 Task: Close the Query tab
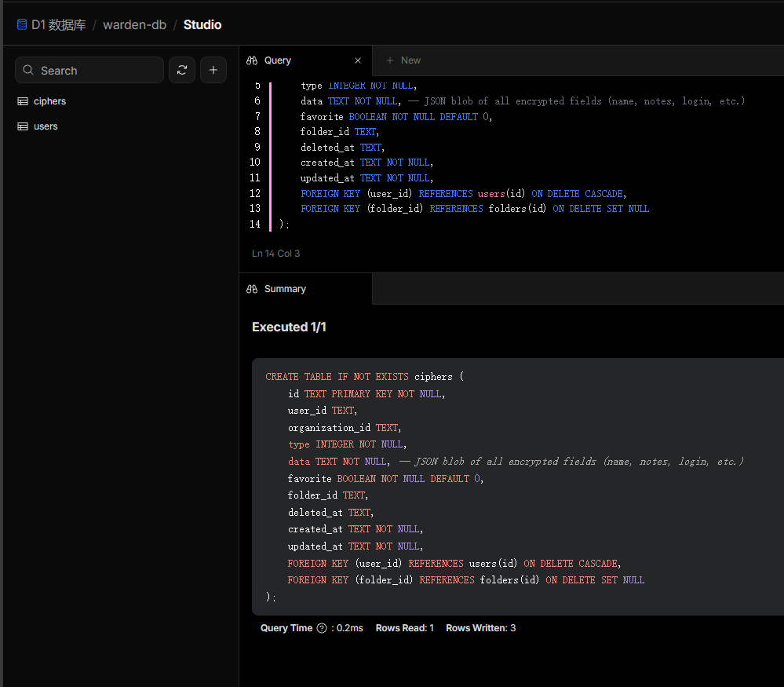pyautogui.click(x=358, y=60)
